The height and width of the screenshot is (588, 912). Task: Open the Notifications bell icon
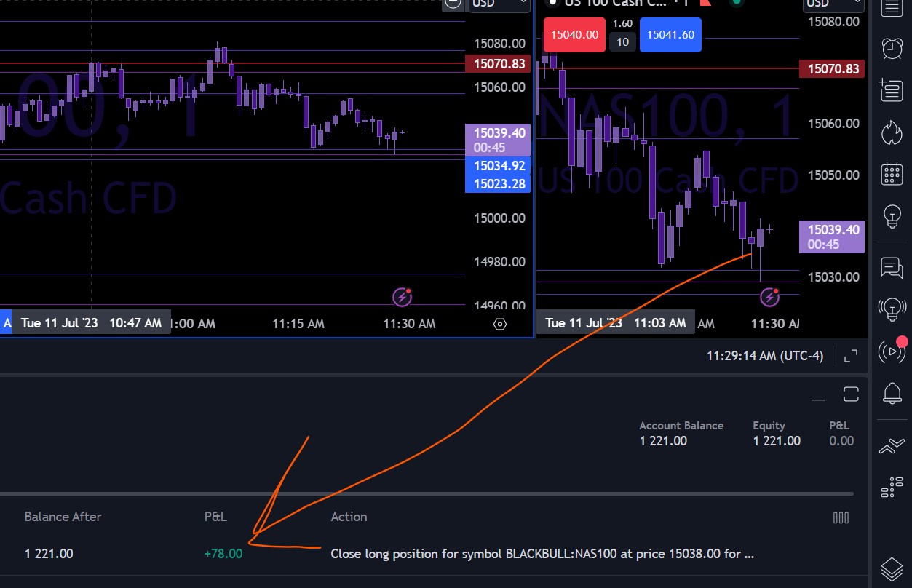click(892, 394)
